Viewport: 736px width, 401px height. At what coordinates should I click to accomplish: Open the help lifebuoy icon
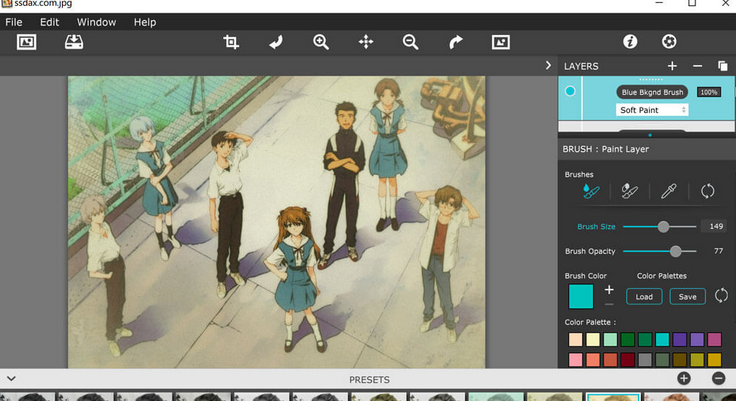(x=669, y=41)
